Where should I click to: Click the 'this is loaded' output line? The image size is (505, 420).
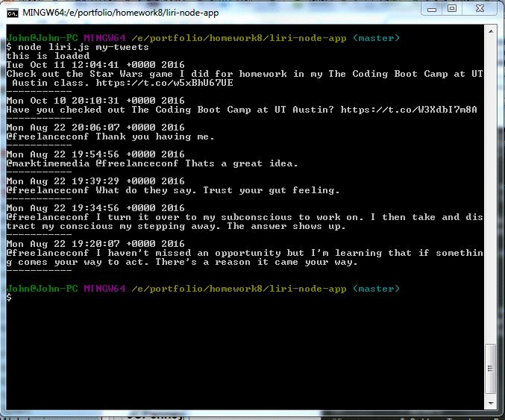pyautogui.click(x=48, y=56)
